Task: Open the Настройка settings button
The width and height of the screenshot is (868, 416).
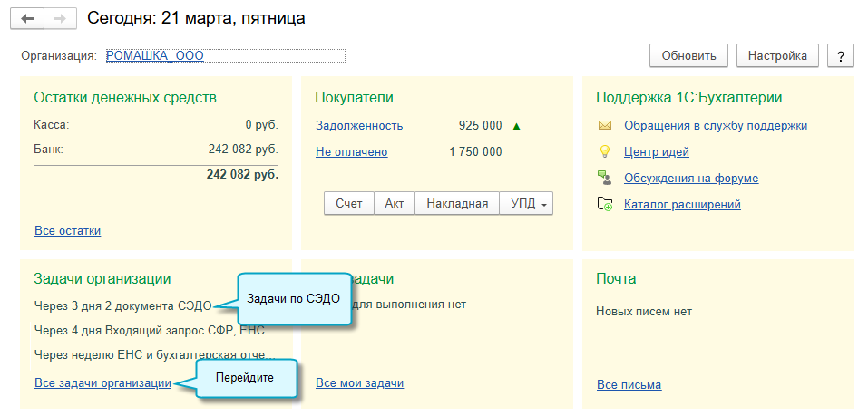Action: point(777,56)
